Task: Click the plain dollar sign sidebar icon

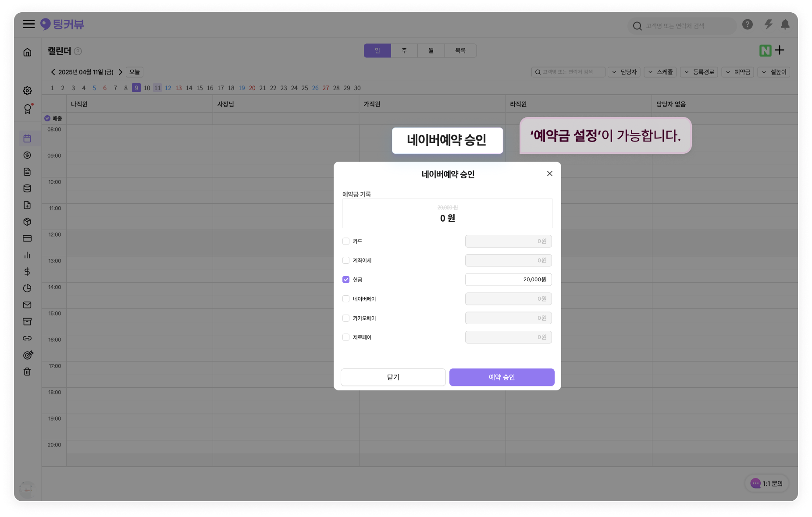Action: (x=27, y=272)
